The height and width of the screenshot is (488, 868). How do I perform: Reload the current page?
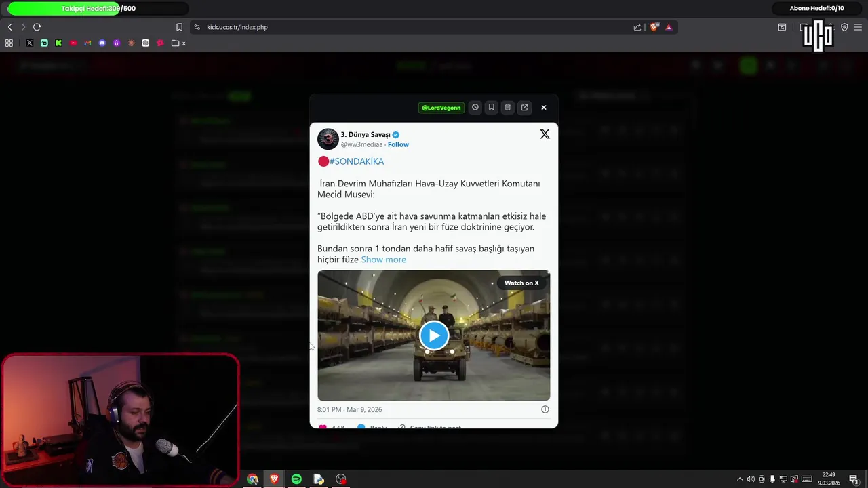click(x=37, y=27)
